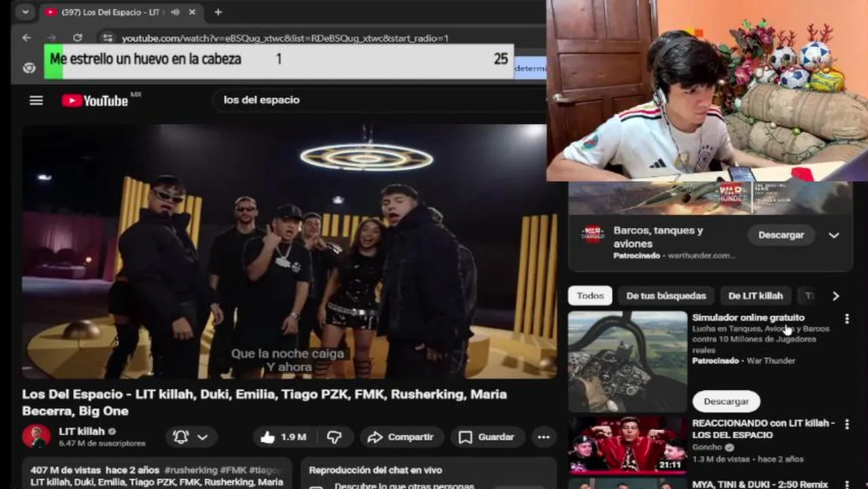The width and height of the screenshot is (868, 489).
Task: Share the video with Compartir
Action: [401, 437]
